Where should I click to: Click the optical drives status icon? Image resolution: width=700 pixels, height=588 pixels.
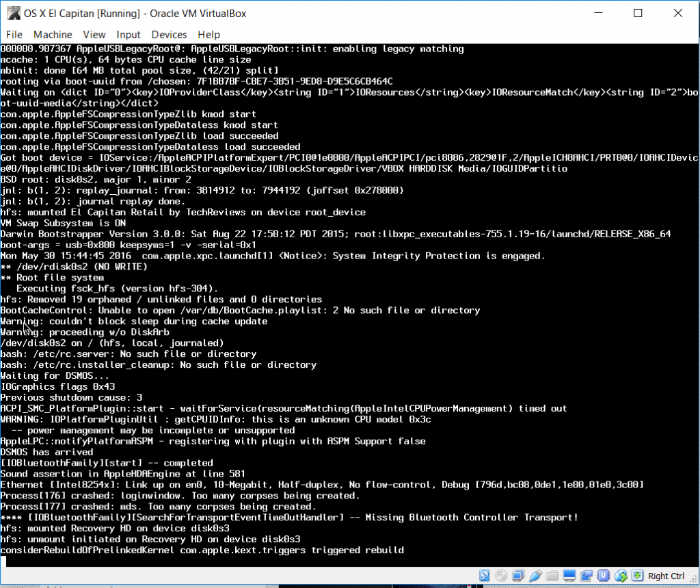tap(501, 576)
